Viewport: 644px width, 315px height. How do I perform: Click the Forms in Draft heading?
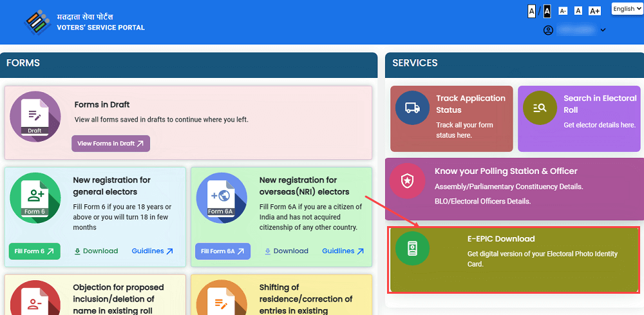click(102, 105)
